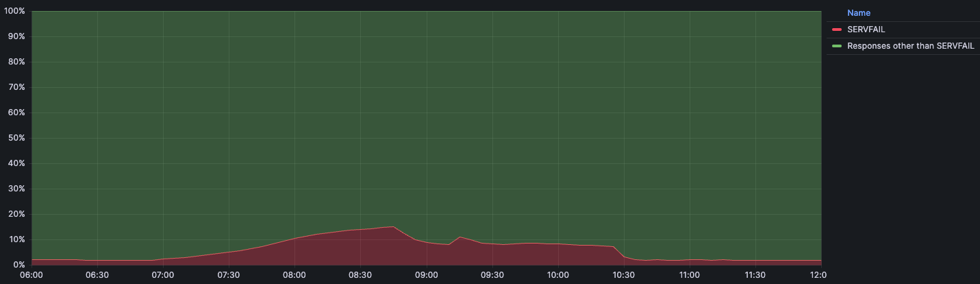The image size is (980, 284).
Task: Click the 11:00 time axis label
Action: tap(690, 275)
